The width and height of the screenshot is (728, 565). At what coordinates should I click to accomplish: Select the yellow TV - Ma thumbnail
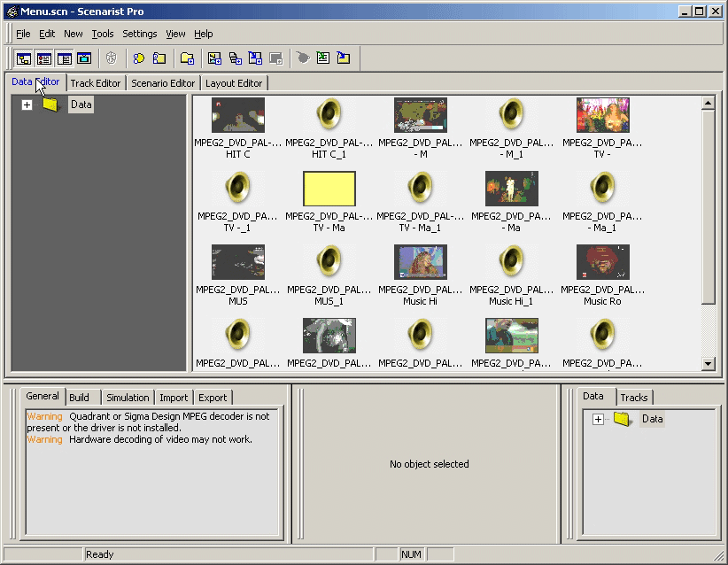point(329,189)
